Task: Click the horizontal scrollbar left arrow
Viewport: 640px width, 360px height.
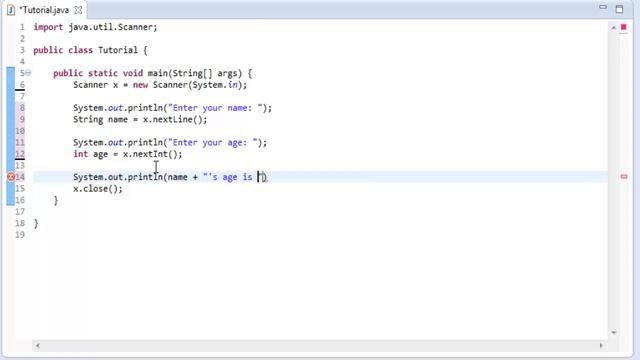Action: click(38, 346)
